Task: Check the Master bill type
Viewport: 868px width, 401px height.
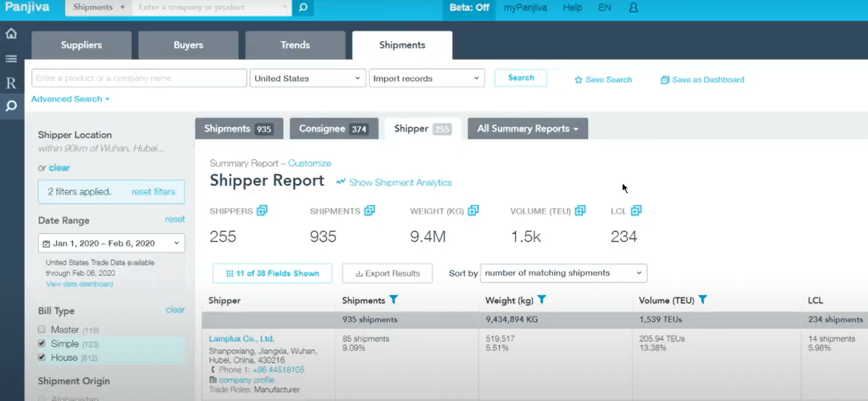Action: point(42,329)
